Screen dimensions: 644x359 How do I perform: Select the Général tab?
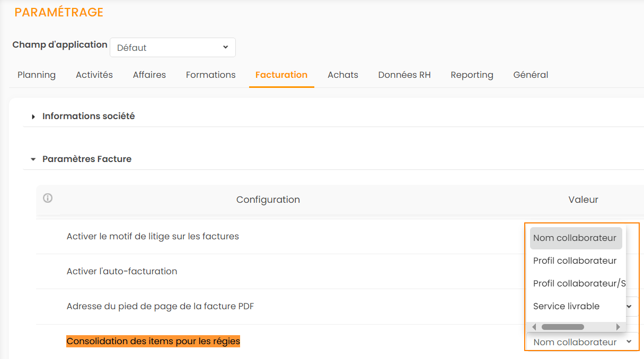[531, 75]
